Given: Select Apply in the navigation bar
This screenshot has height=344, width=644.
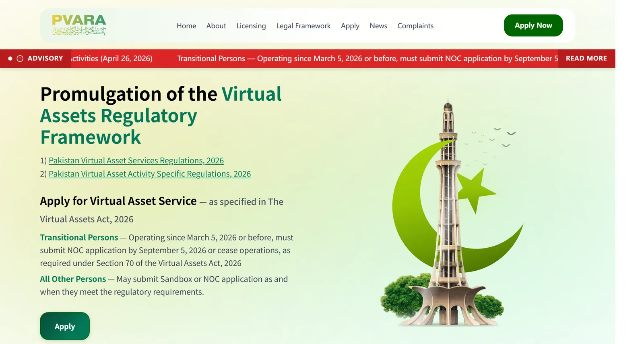Looking at the screenshot, I should point(350,26).
